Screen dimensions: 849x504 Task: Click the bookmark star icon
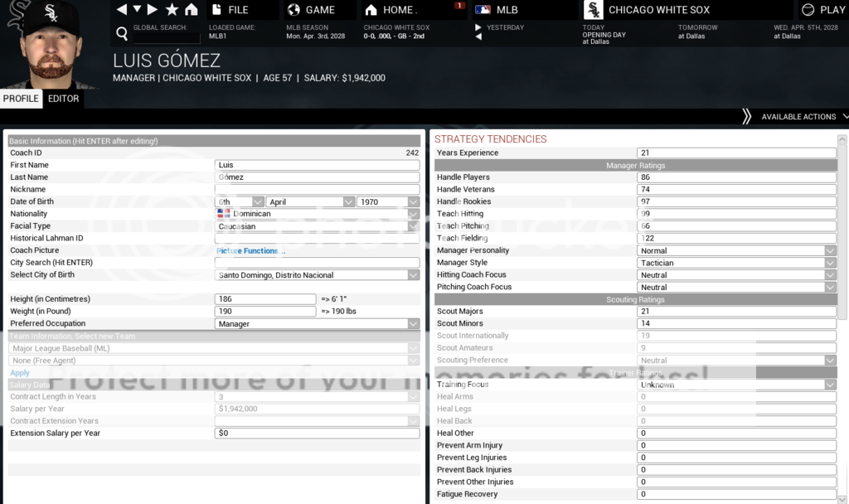tap(172, 10)
